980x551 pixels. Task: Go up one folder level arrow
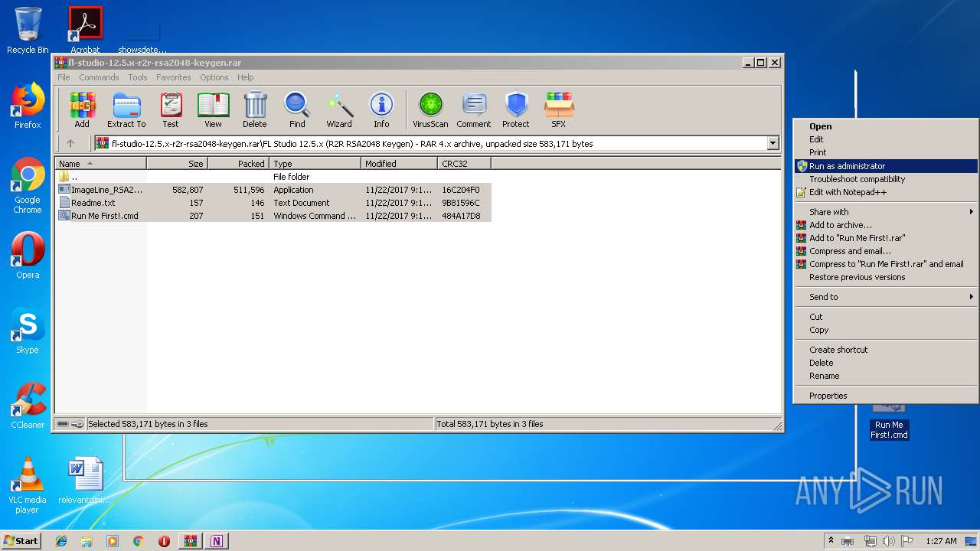(70, 143)
